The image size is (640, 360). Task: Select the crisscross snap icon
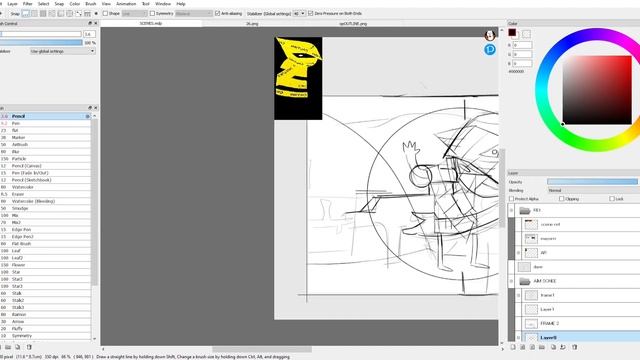tap(43, 13)
